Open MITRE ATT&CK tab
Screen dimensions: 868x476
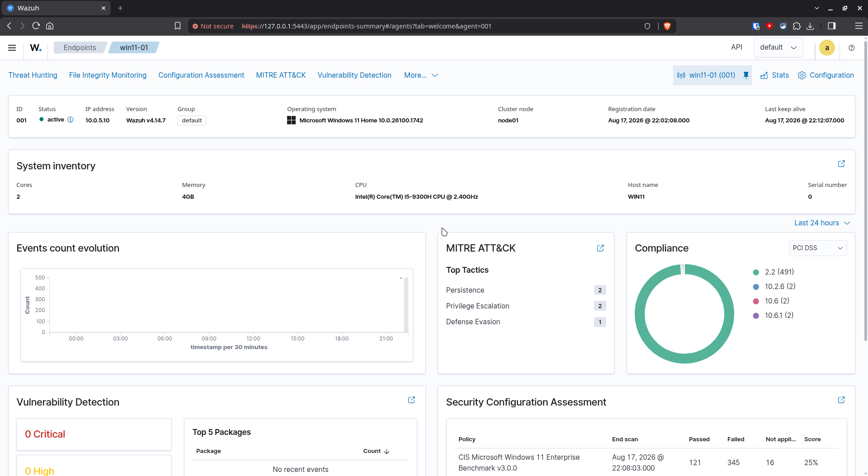281,75
